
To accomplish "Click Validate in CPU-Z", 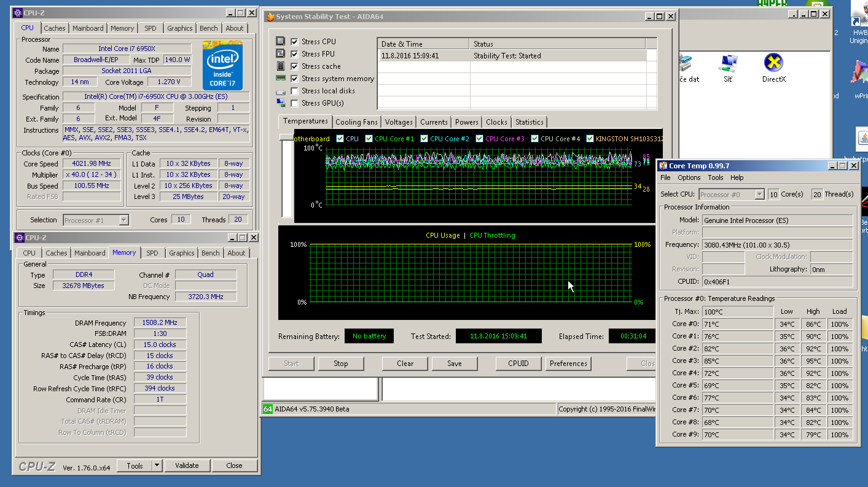I will pyautogui.click(x=187, y=466).
